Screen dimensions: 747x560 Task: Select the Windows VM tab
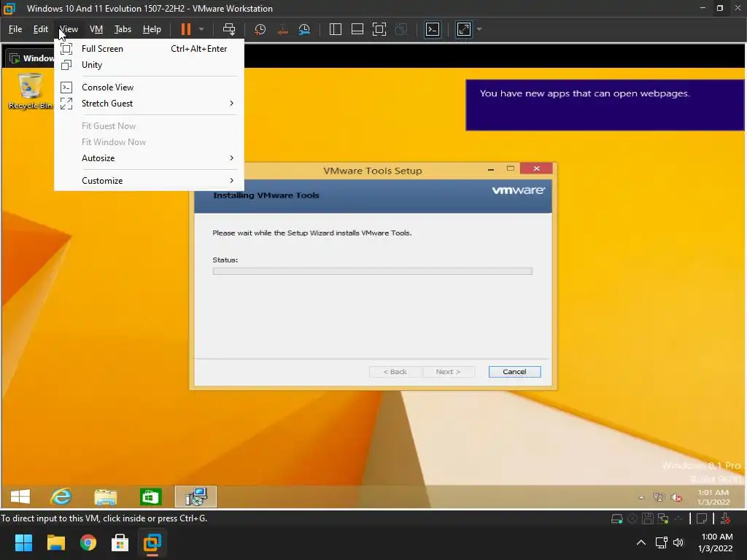click(31, 58)
